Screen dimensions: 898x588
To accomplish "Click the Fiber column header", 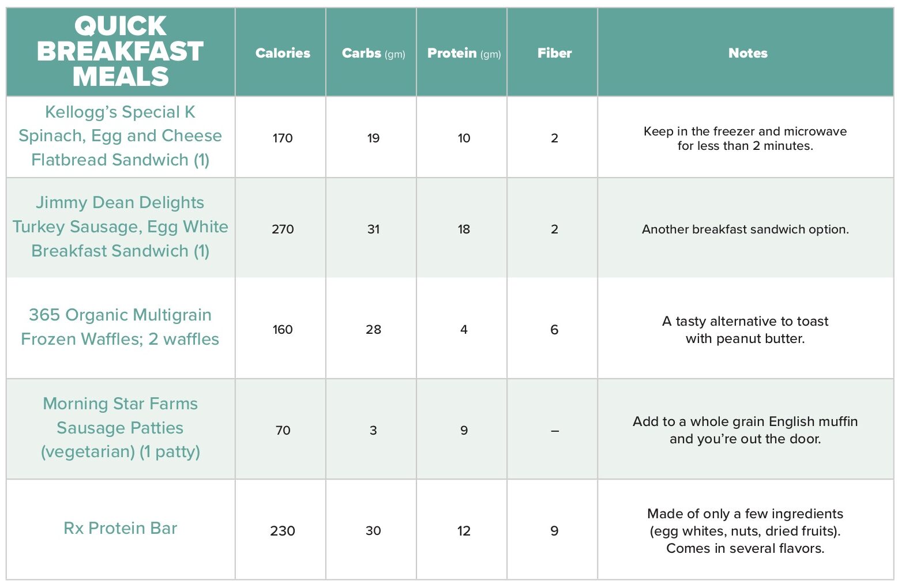I will point(554,53).
